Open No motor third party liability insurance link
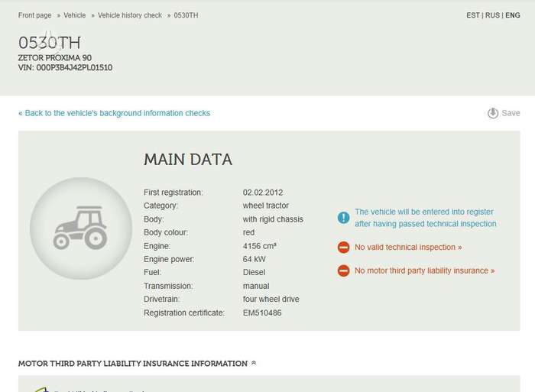Viewport: 535px width, 392px height. click(424, 271)
